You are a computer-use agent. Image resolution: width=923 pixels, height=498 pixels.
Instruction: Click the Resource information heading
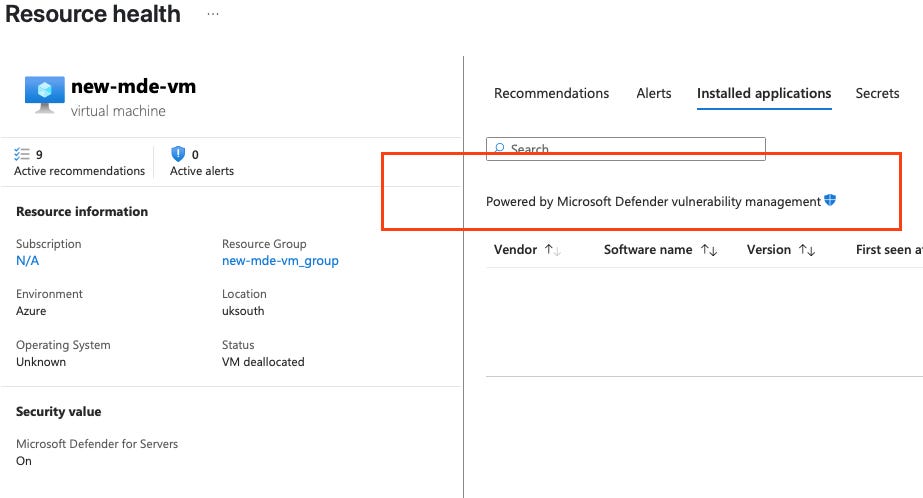click(82, 211)
